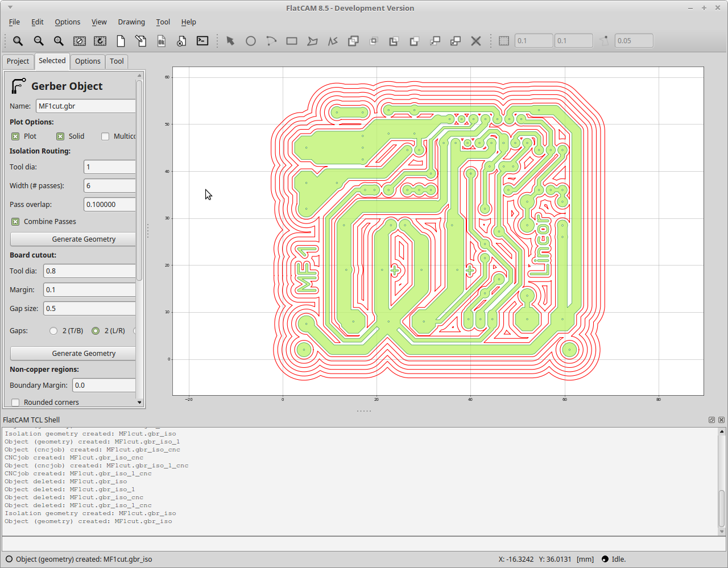Click the polygon union icon
The height and width of the screenshot is (568, 728).
tap(353, 41)
